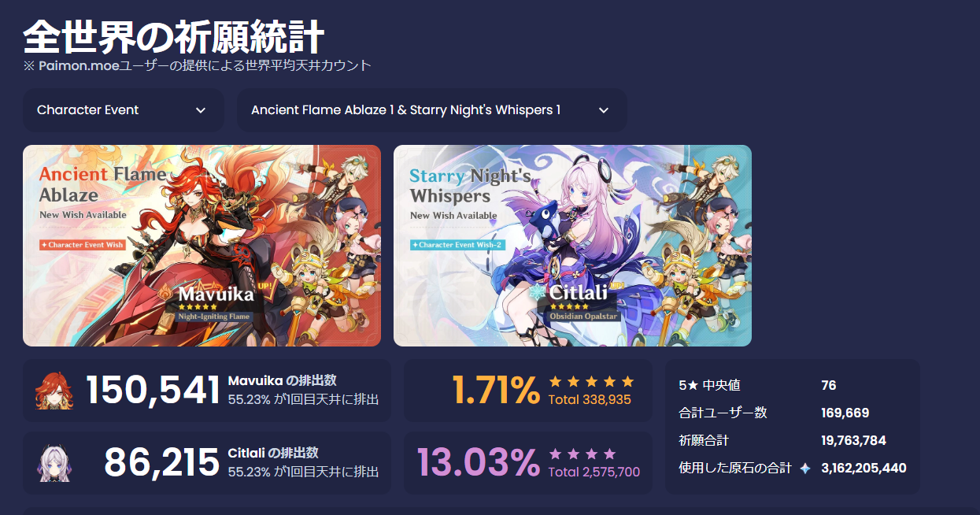980x515 pixels.
Task: Click the 1.71% five-star rate card
Action: pos(528,391)
